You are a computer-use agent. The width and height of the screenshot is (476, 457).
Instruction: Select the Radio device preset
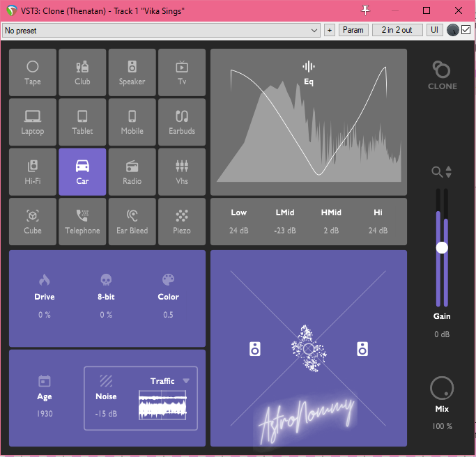pos(132,172)
